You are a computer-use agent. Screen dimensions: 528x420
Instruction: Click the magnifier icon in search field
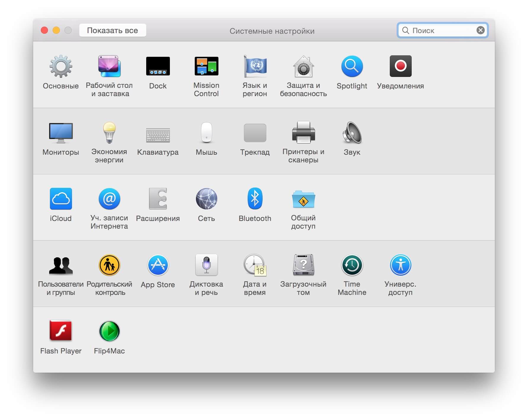(x=405, y=30)
